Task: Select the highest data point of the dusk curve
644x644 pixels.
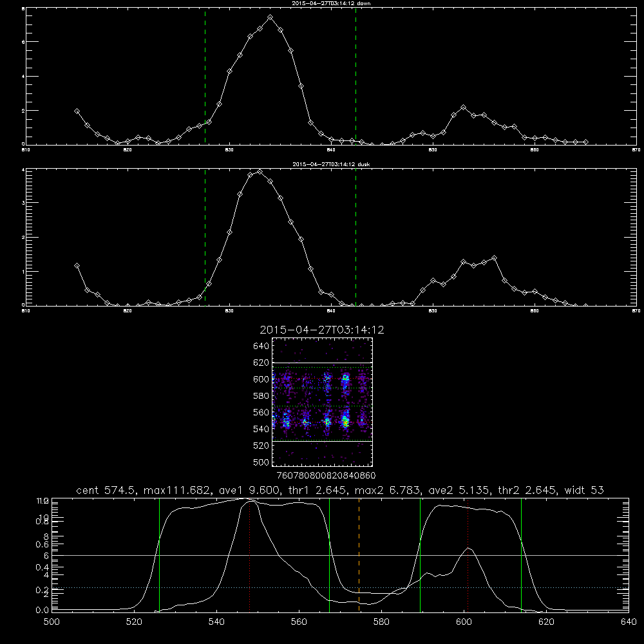Action: coord(260,172)
